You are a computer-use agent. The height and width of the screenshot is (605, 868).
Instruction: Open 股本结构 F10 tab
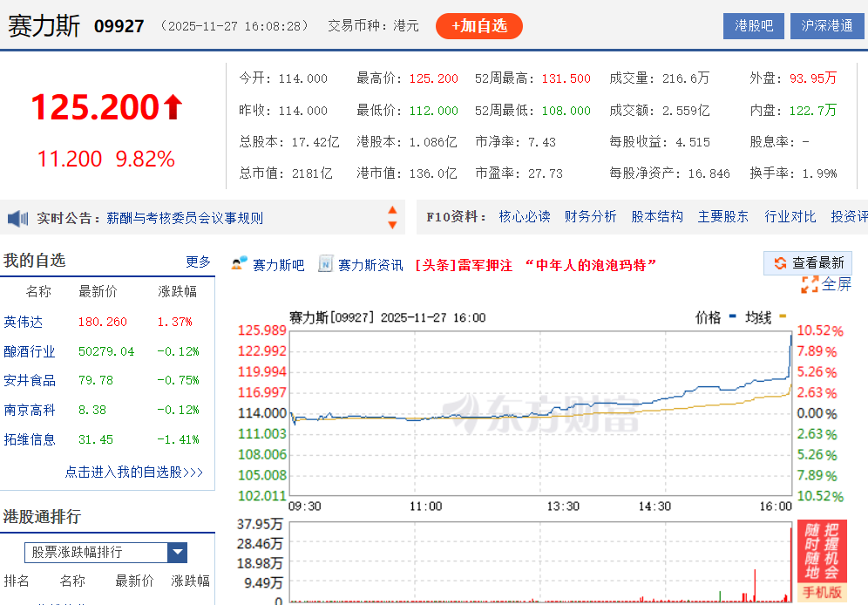click(657, 216)
